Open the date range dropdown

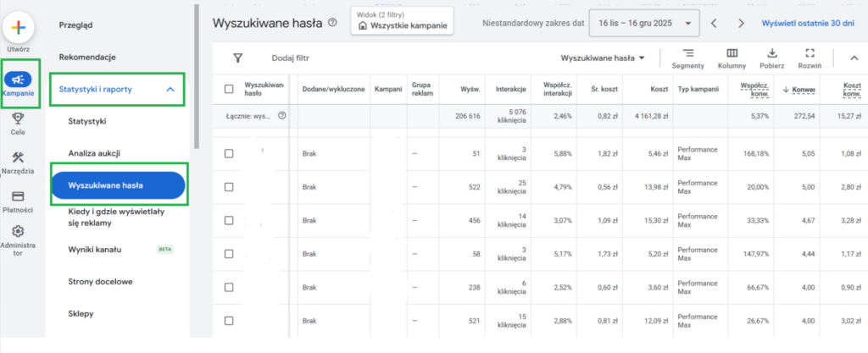tap(644, 24)
